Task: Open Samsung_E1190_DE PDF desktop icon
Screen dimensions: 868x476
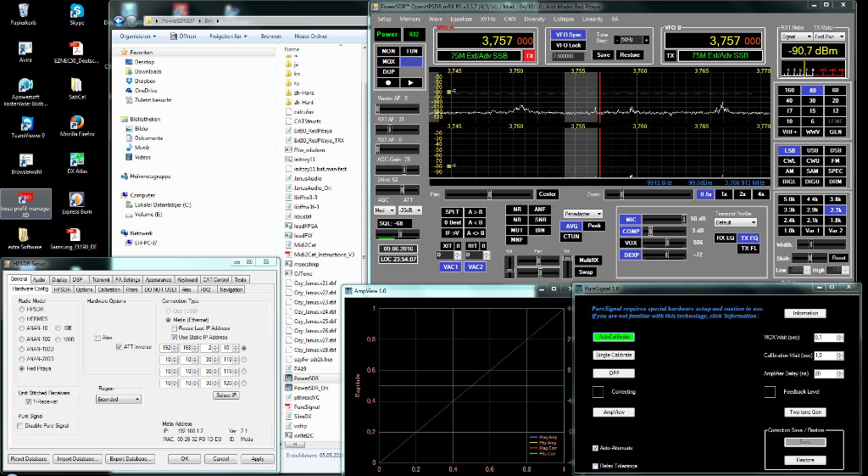Action: pyautogui.click(x=73, y=238)
